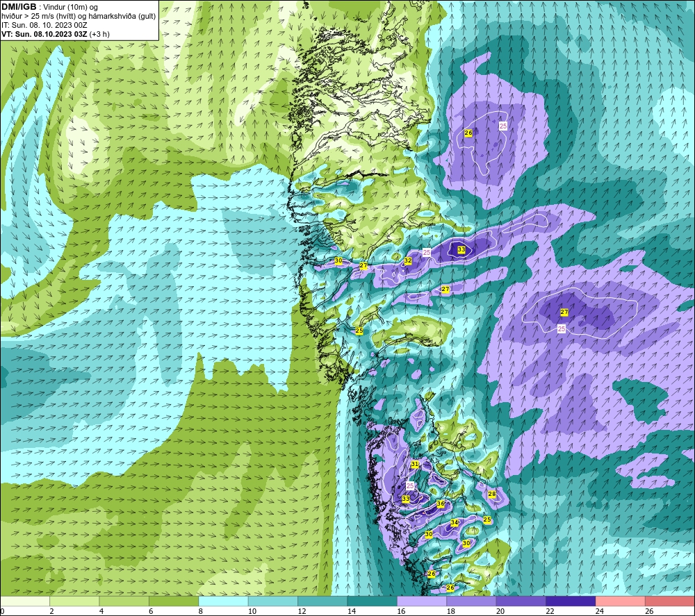
Task: Click the legend tick label 24
Action: pyautogui.click(x=600, y=611)
